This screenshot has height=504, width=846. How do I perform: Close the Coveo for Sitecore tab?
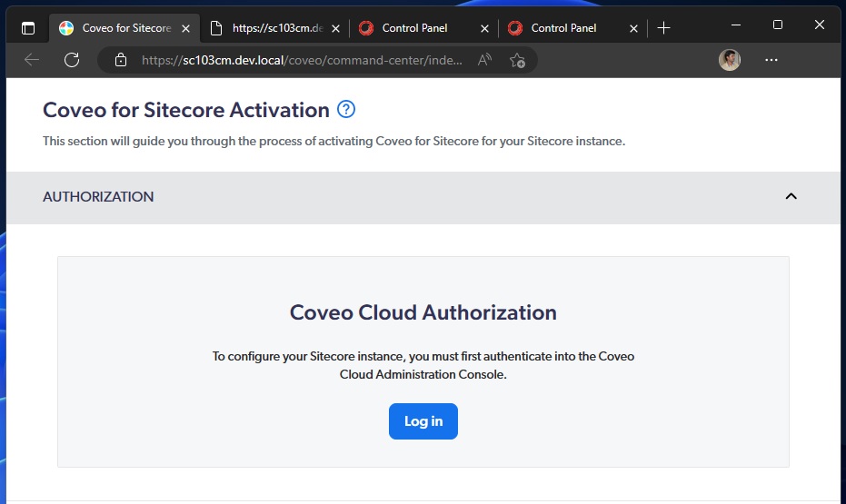click(185, 28)
